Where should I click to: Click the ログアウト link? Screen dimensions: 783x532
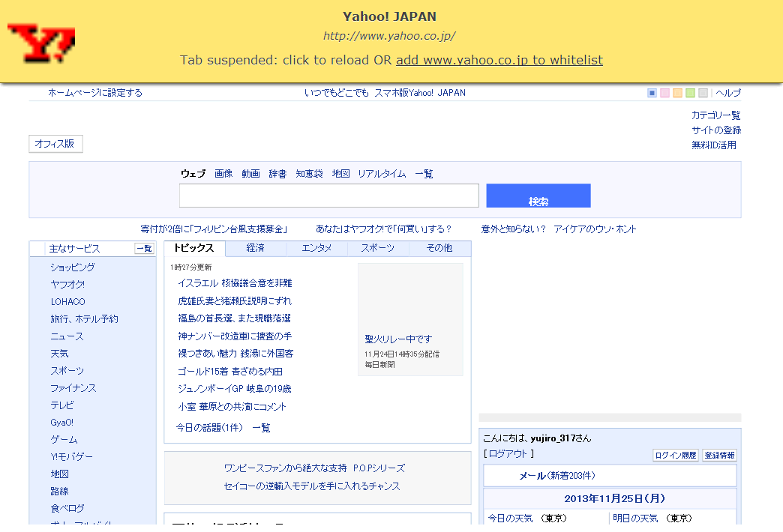click(x=508, y=453)
